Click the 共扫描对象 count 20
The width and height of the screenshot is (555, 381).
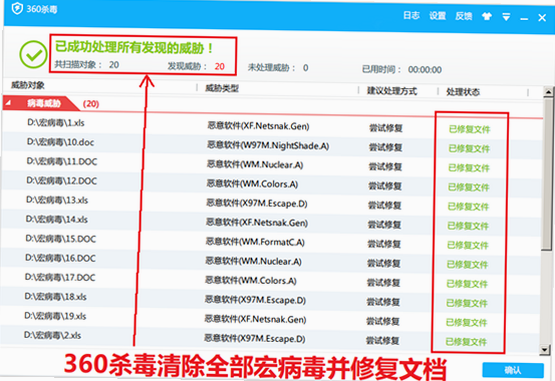pos(114,64)
